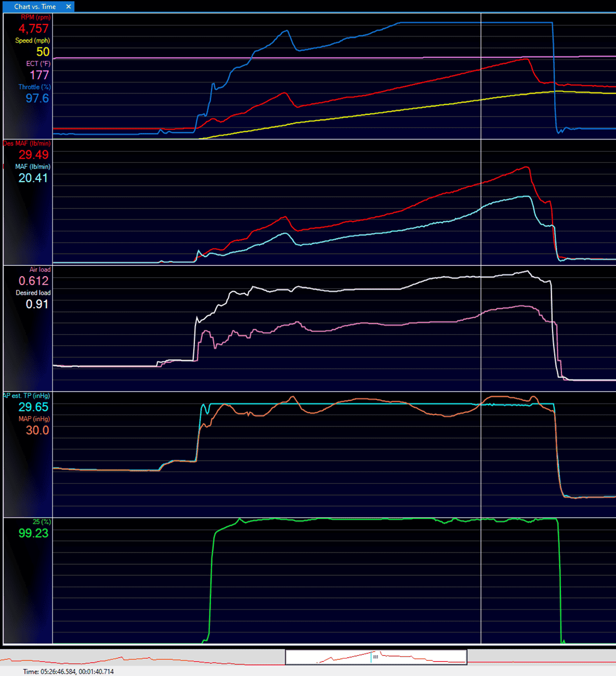Click the MAP (inHg) value 30.0
The height and width of the screenshot is (676, 616).
point(37,431)
